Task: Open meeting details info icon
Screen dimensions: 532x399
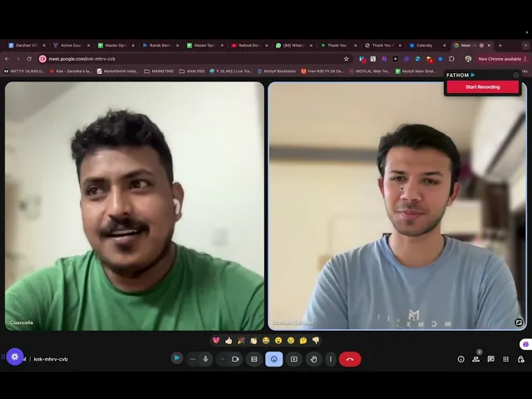Action: point(461,359)
